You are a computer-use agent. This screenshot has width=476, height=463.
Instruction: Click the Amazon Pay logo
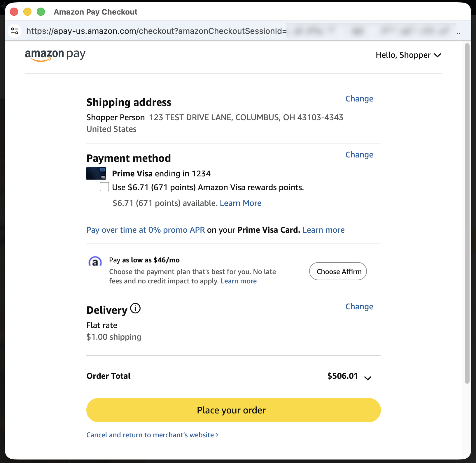[55, 55]
